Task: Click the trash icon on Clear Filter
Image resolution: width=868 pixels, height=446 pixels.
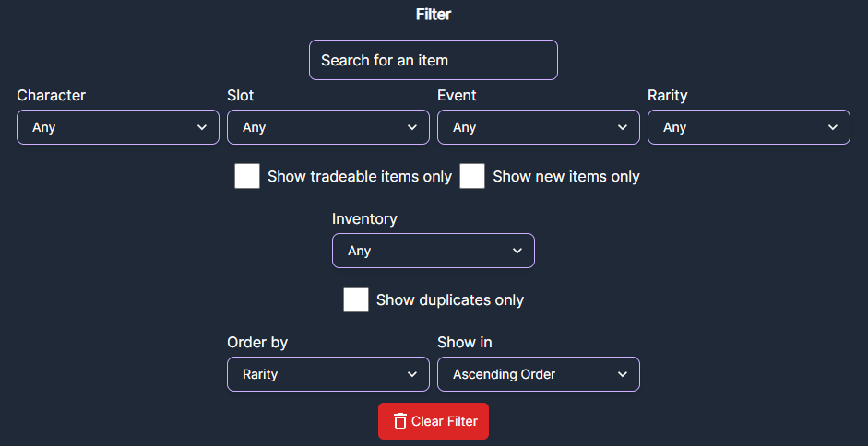Action: (399, 421)
